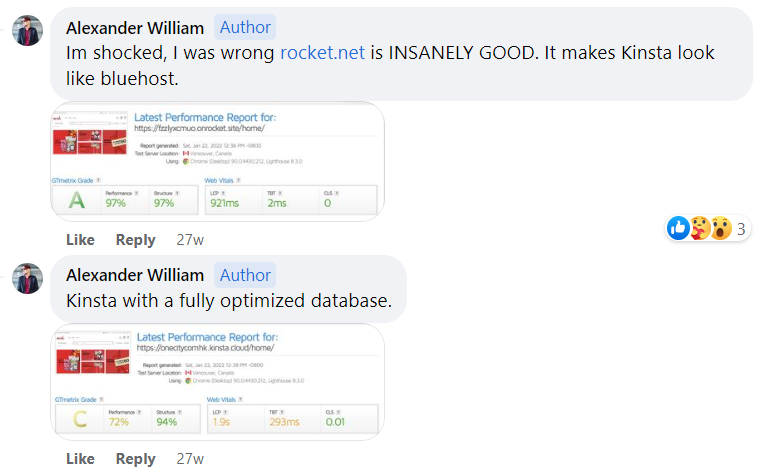This screenshot has width=765, height=474.
Task: Click the Author badge on first comment
Action: click(245, 27)
